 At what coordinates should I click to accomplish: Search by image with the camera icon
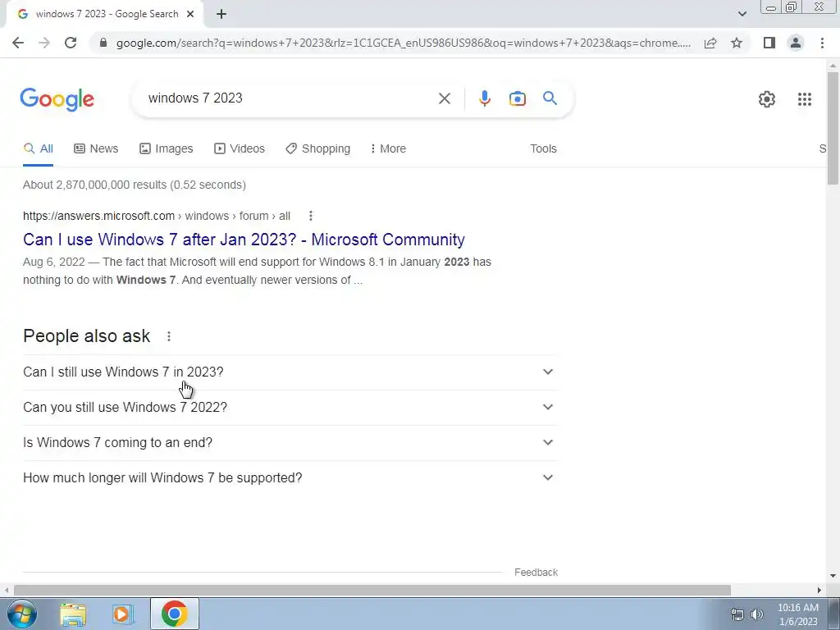[517, 98]
